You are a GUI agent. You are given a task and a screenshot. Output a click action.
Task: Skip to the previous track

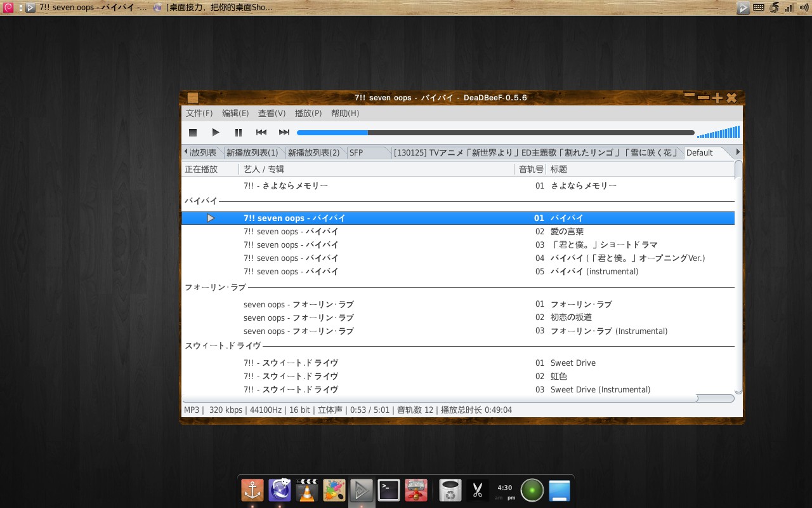[261, 132]
